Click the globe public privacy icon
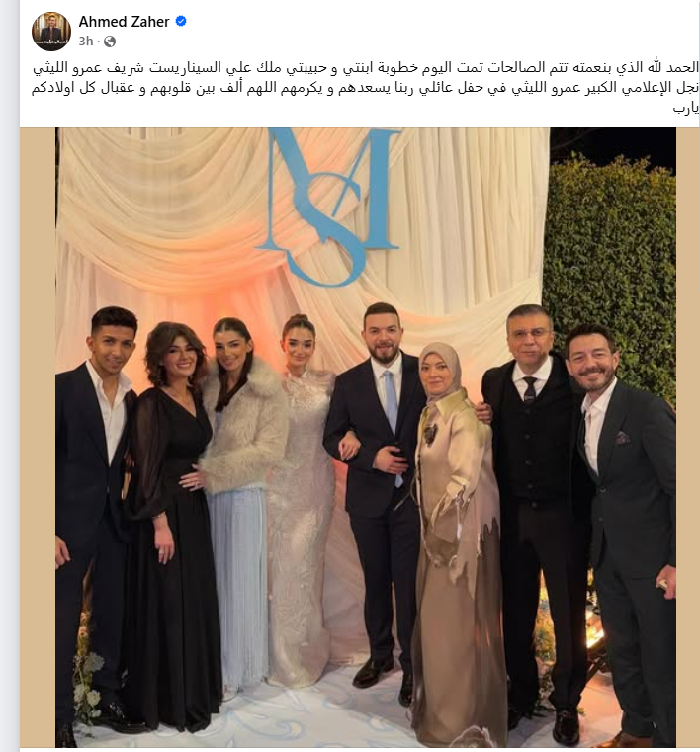Screen dimensions: 700x752 pyautogui.click(x=110, y=42)
